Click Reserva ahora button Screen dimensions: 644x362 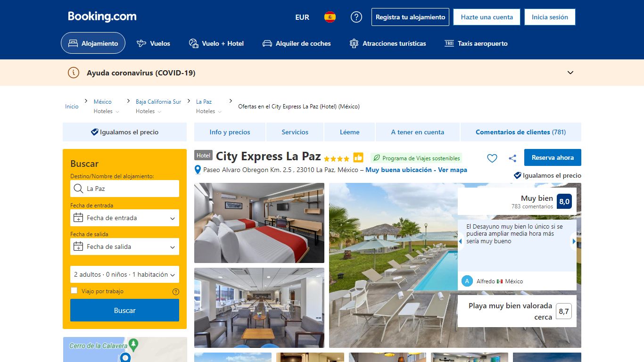click(553, 157)
